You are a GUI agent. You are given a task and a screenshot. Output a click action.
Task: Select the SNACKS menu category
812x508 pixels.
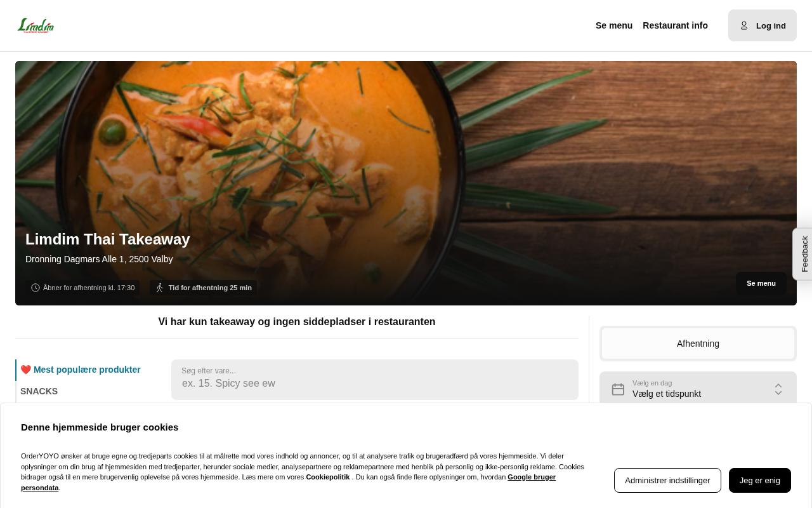(x=39, y=391)
